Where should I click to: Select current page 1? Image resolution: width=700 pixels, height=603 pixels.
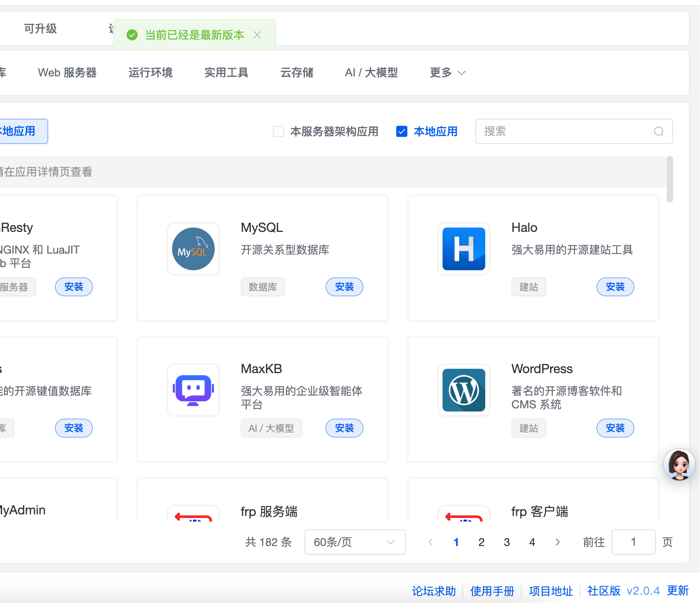(x=456, y=542)
